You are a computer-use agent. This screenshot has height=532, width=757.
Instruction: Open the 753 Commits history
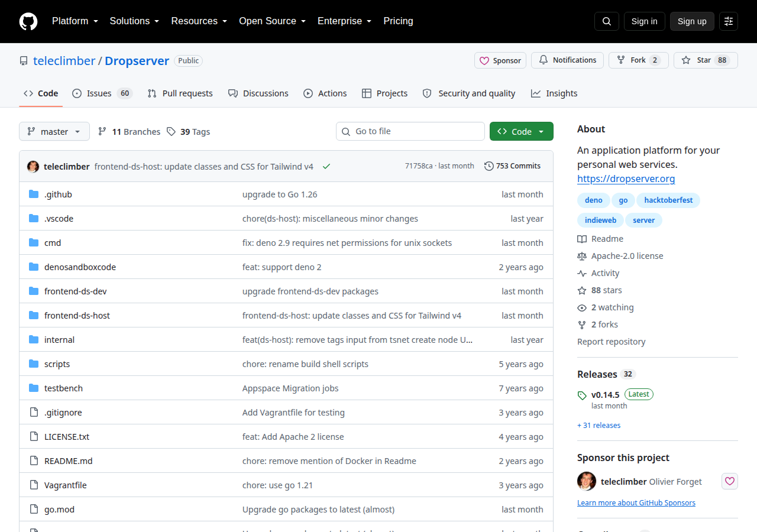tap(512, 166)
